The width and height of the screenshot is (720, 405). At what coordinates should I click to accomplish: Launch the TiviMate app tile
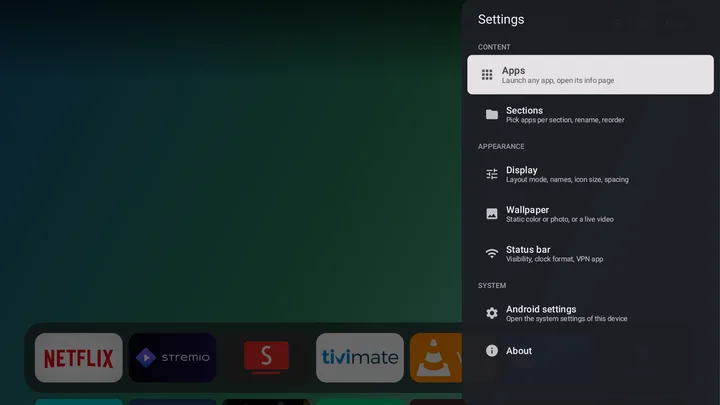(x=360, y=358)
